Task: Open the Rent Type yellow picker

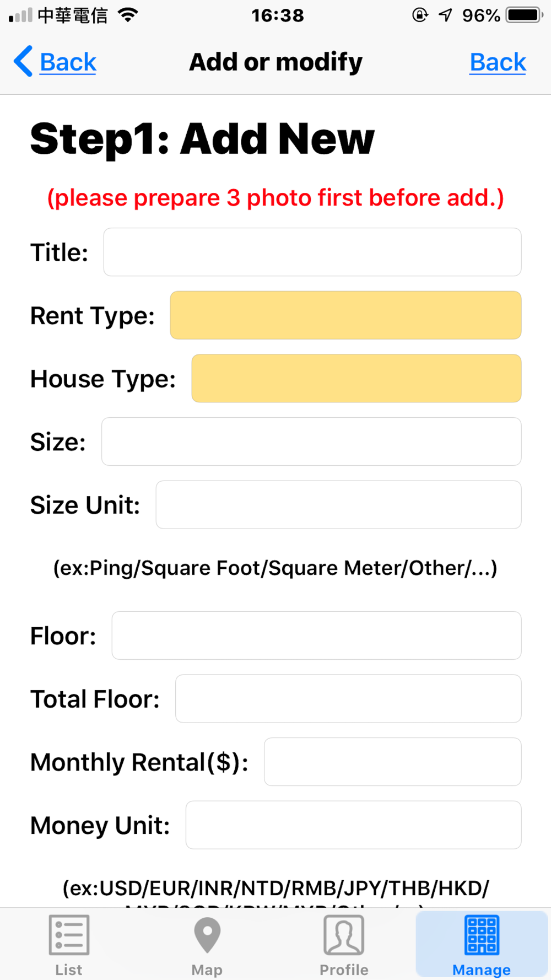Action: pyautogui.click(x=345, y=315)
